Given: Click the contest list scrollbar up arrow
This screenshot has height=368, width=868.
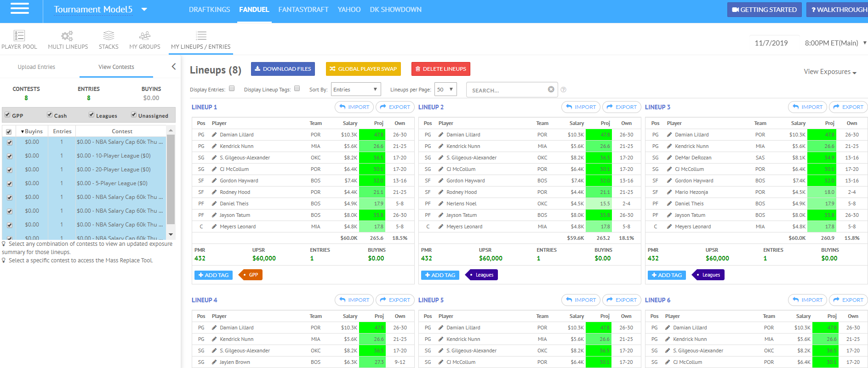Looking at the screenshot, I should [x=171, y=130].
